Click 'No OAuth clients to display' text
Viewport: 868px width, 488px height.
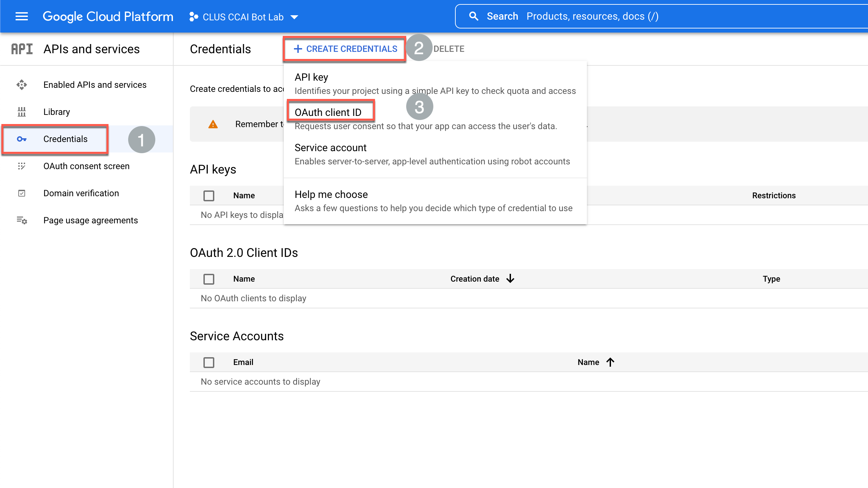pyautogui.click(x=253, y=298)
